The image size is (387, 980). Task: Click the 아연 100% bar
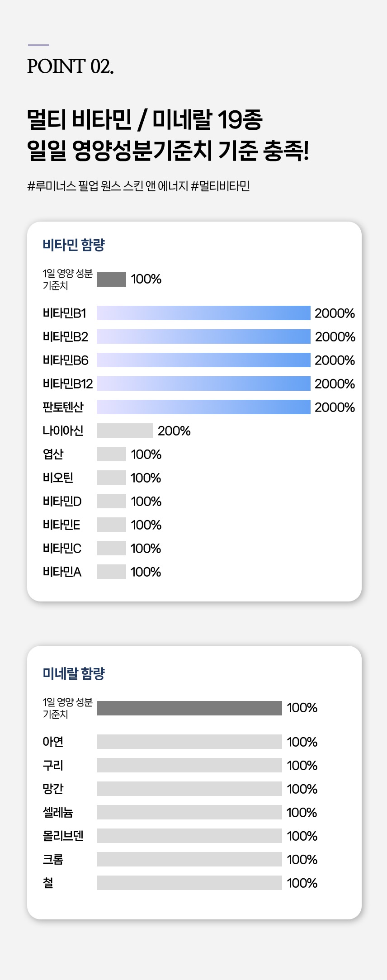click(x=189, y=742)
